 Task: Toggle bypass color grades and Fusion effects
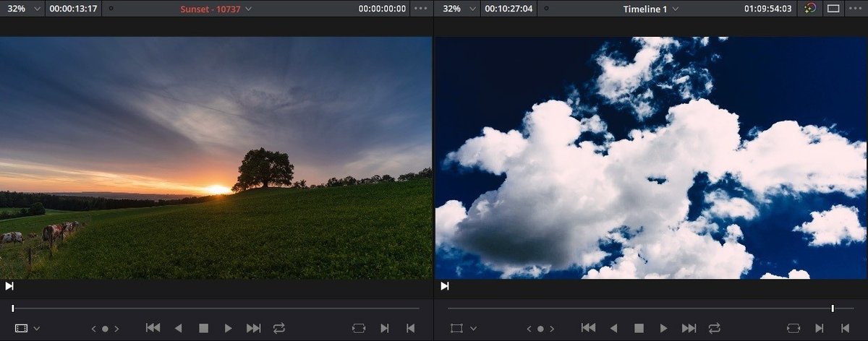tap(811, 9)
